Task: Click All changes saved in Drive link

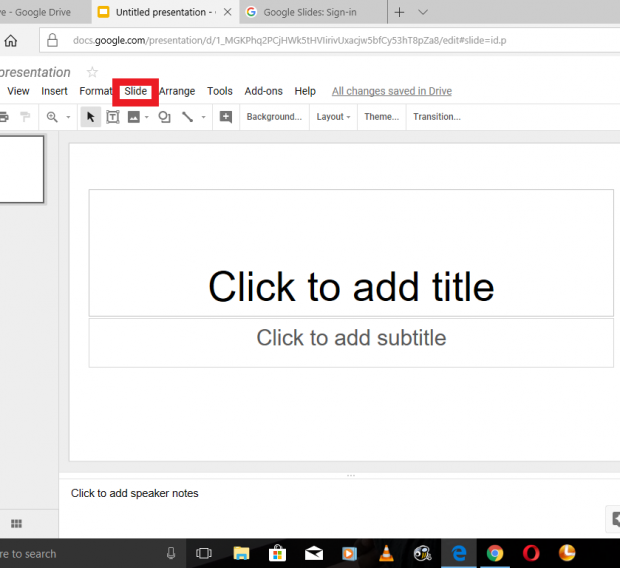Action: point(391,91)
